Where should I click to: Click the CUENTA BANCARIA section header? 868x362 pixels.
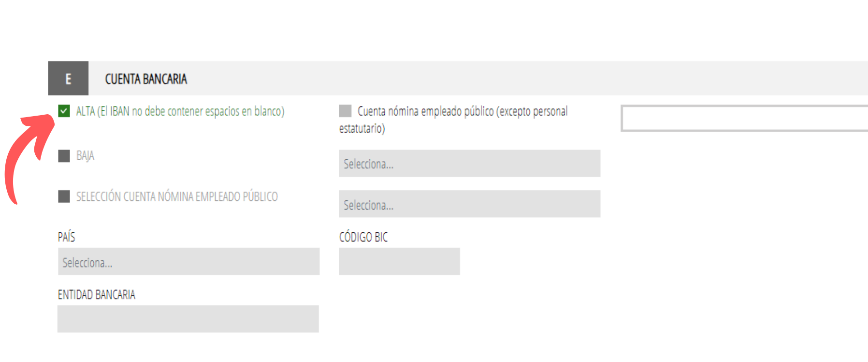click(146, 79)
